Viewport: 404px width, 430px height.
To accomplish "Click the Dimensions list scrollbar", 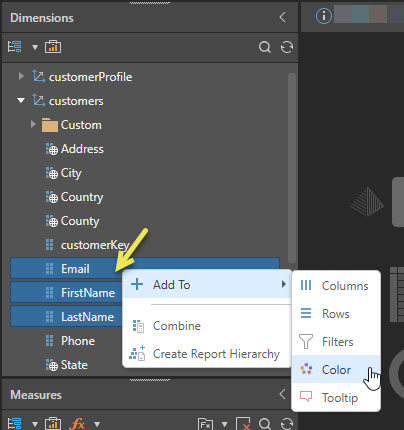I will coord(292,167).
